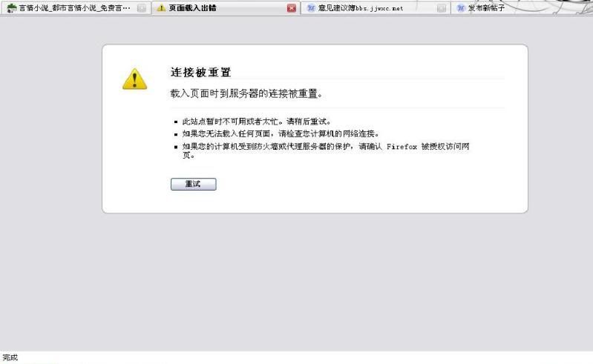The height and width of the screenshot is (364, 593).
Task: Close the 页面载入出错 tab with the red X
Action: click(291, 8)
